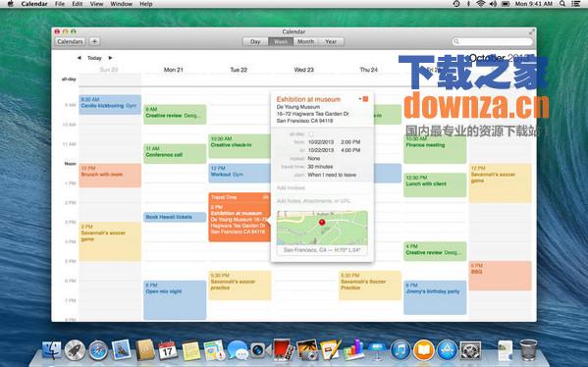
Task: Open System Preferences gear icon in dock
Action: (x=470, y=350)
